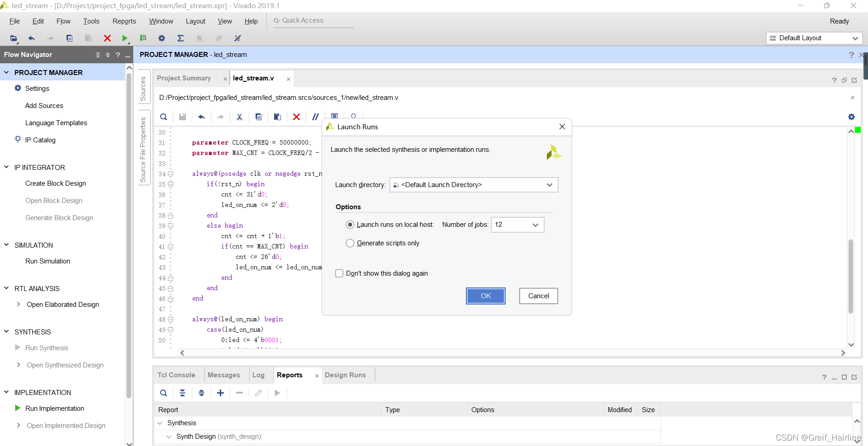Select Launch runs on local host radio

(350, 225)
